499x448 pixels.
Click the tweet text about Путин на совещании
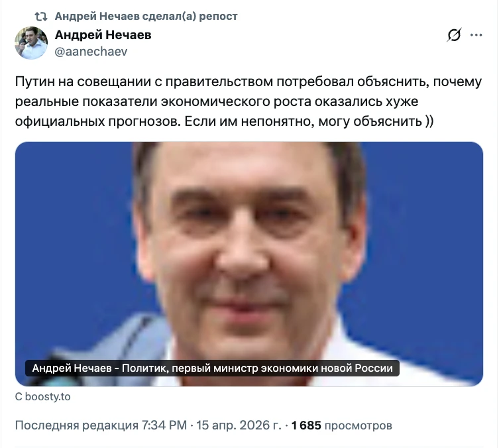[x=249, y=101]
